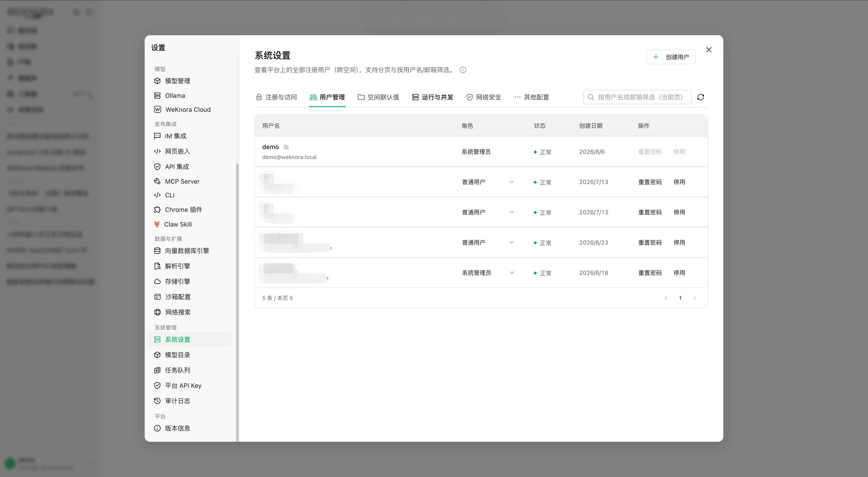Click the 创建用户 button
The image size is (868, 477).
pos(670,57)
